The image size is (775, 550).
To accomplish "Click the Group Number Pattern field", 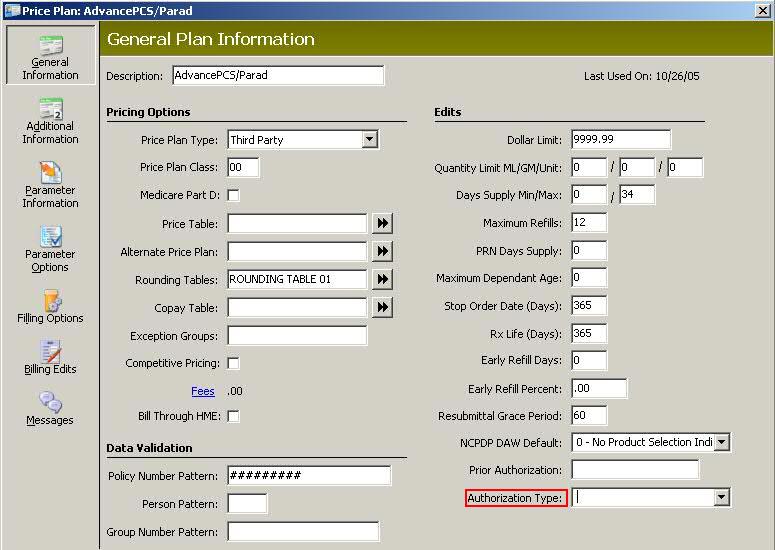I will [x=303, y=531].
